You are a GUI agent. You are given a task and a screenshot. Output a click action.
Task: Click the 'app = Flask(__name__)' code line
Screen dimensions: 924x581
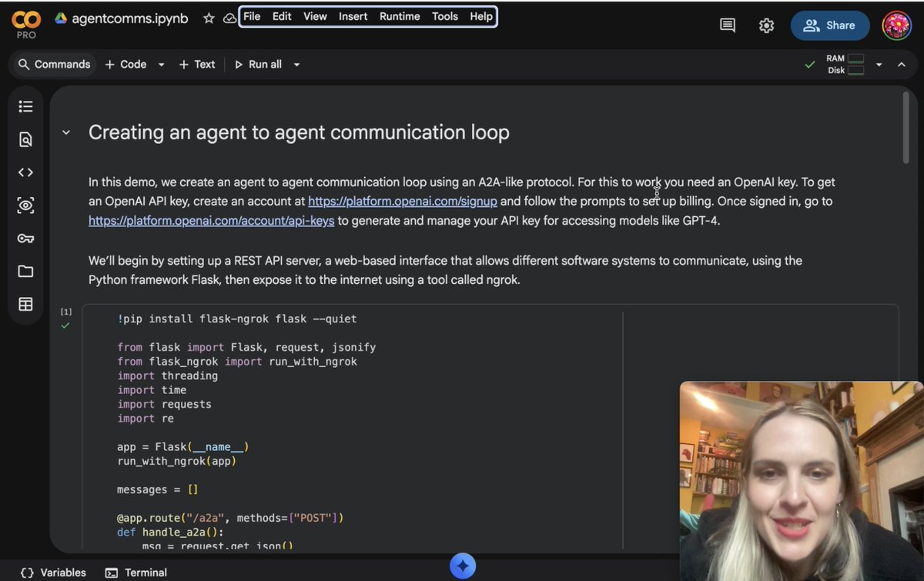(182, 447)
